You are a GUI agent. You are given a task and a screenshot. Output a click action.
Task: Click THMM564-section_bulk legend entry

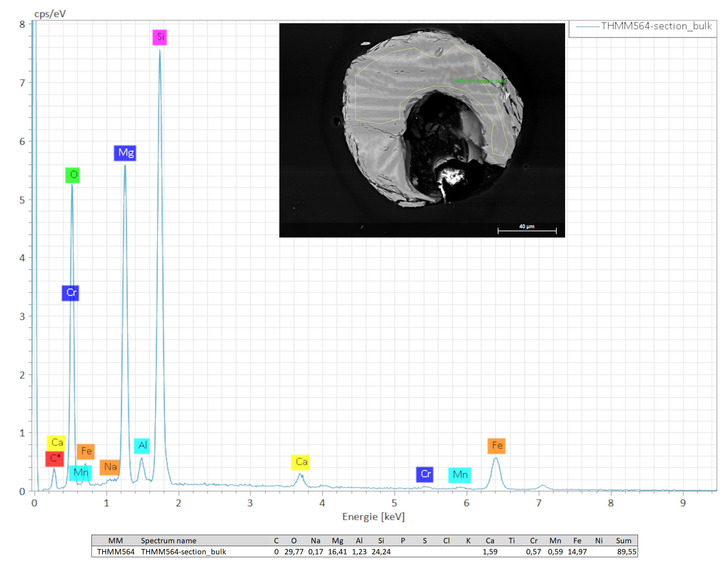(x=656, y=26)
